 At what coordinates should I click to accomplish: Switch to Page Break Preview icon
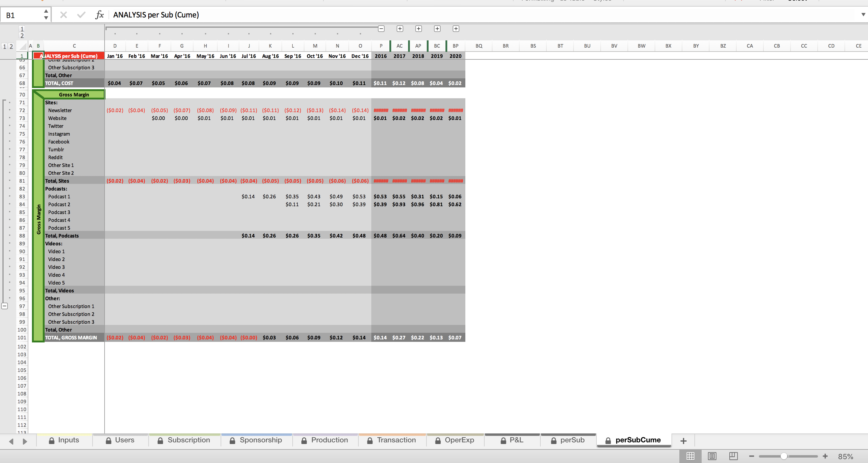click(733, 456)
